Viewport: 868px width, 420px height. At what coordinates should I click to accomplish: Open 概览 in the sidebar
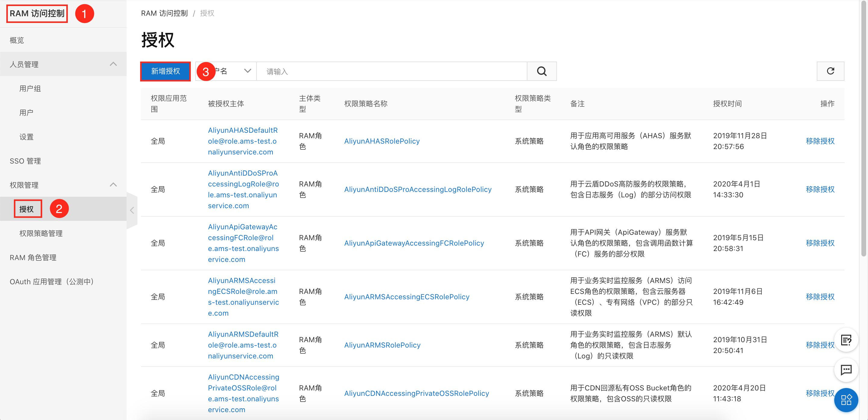pyautogui.click(x=17, y=40)
